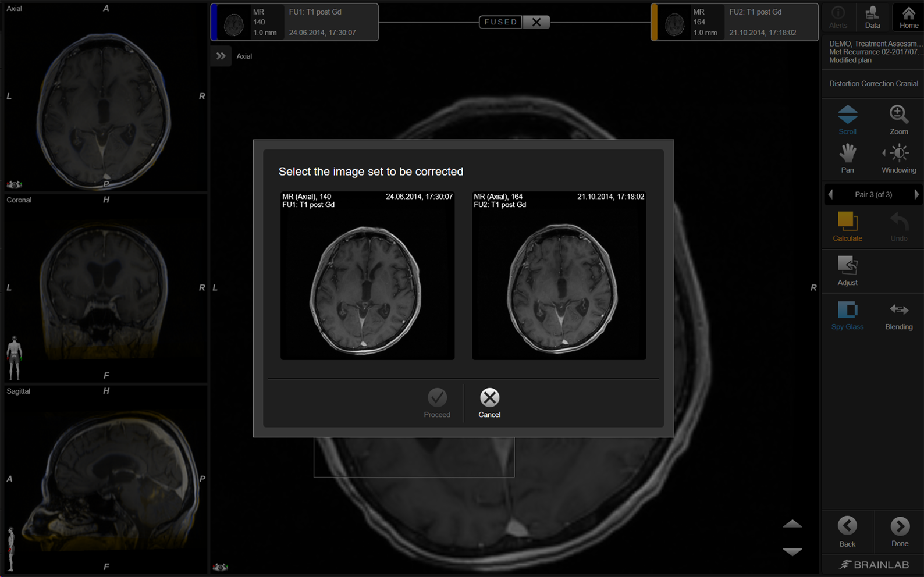Screen dimensions: 924x577
Task: Click the Axial overview thumbnail view
Action: click(105, 97)
